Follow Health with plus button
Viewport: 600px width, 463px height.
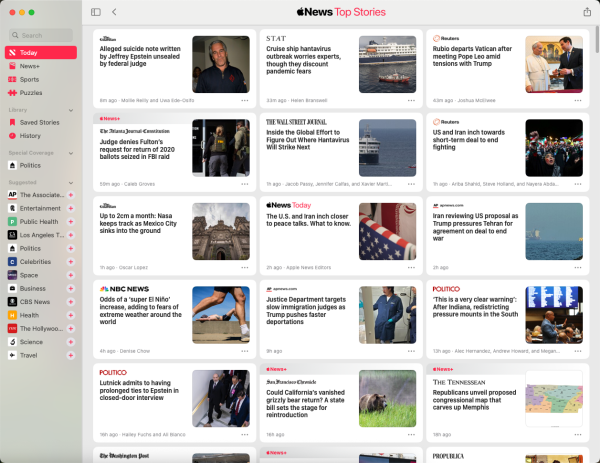point(71,316)
